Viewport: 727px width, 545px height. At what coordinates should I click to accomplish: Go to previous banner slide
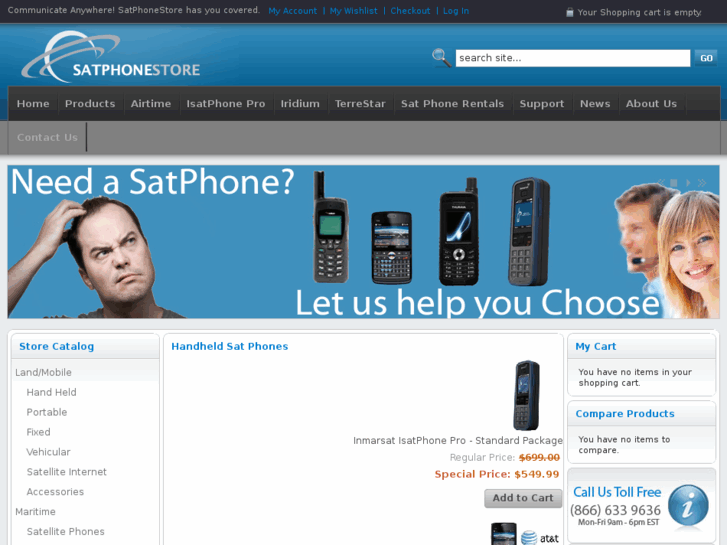661,183
